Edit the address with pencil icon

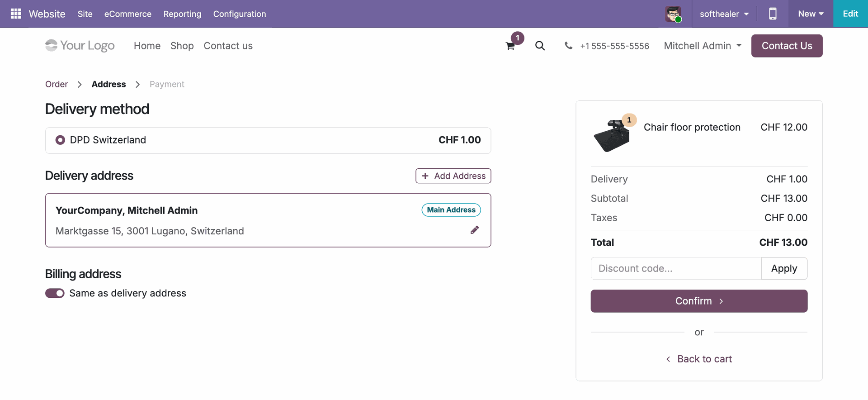[x=475, y=230]
